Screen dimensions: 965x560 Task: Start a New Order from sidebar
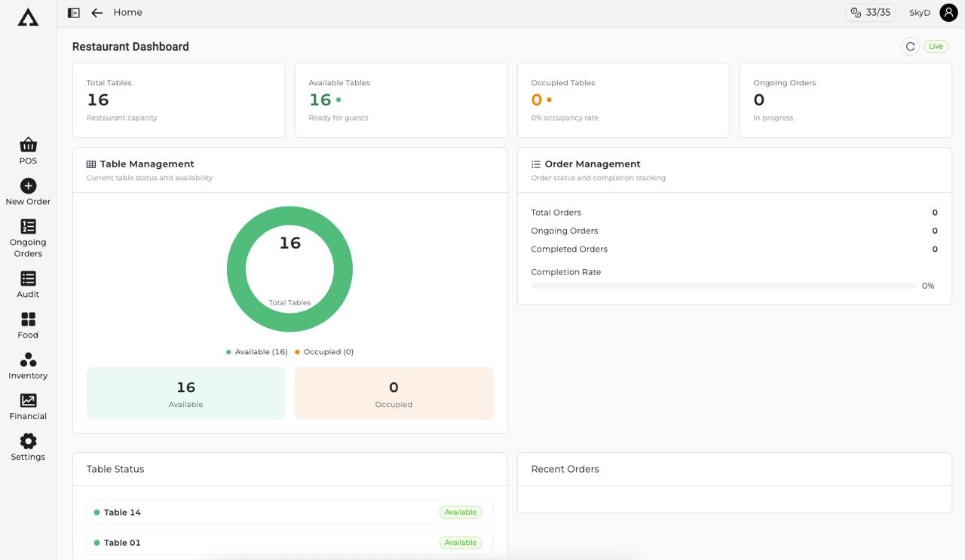click(x=28, y=186)
